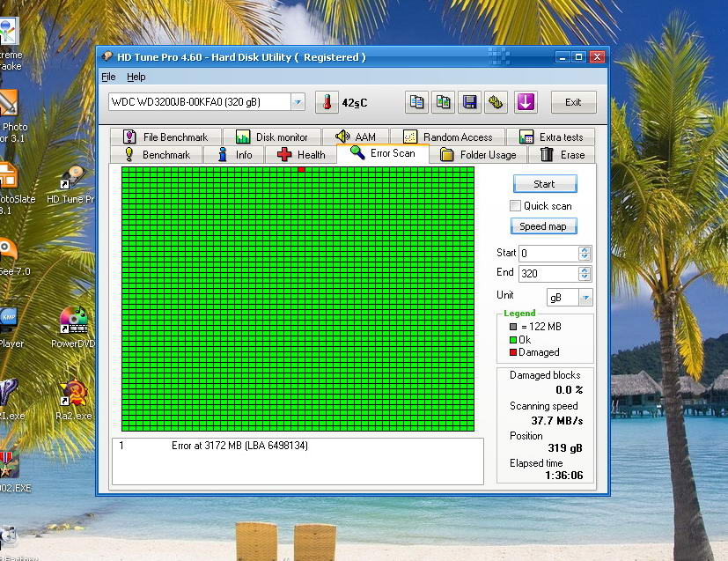Click the temperature thermometer icon
728x561 pixels.
(327, 102)
